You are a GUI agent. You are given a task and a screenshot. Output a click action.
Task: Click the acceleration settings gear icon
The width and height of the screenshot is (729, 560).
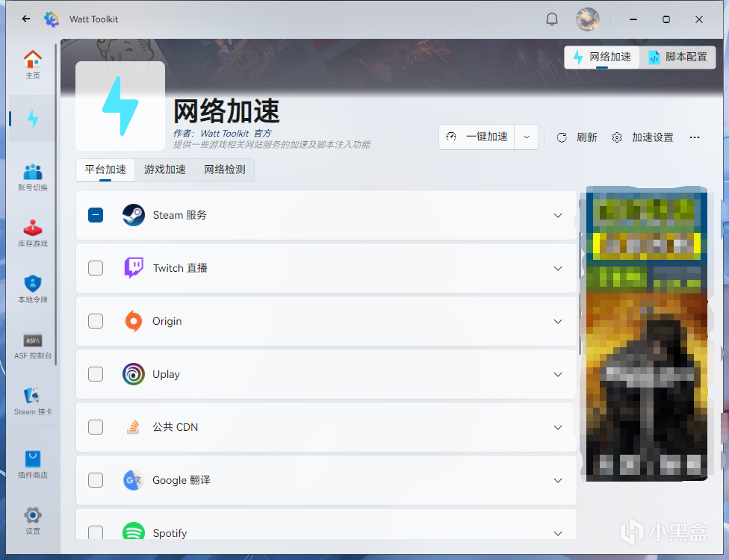click(617, 137)
